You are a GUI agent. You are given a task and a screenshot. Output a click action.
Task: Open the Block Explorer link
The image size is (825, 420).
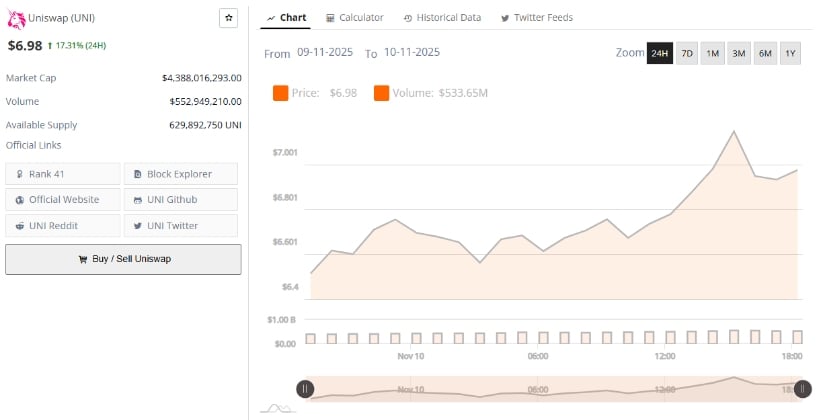180,174
